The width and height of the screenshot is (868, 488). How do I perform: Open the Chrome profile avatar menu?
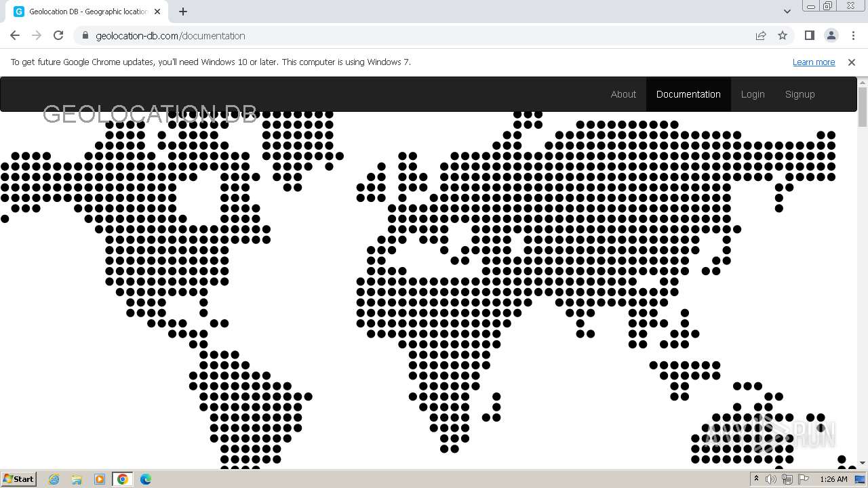(x=831, y=35)
